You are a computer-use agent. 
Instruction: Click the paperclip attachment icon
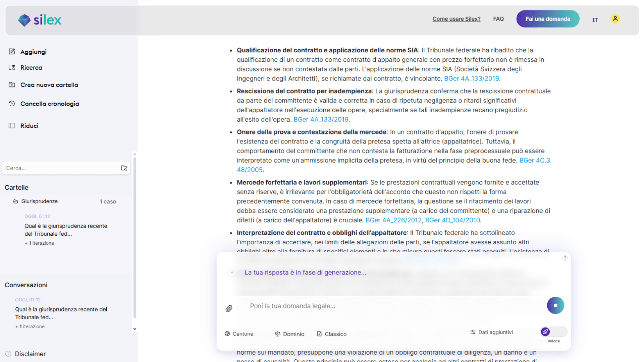(229, 308)
